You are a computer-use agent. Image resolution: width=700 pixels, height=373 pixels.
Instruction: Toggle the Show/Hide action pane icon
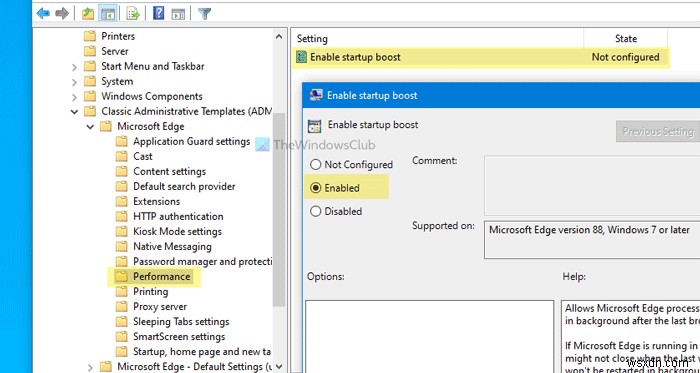[178, 13]
